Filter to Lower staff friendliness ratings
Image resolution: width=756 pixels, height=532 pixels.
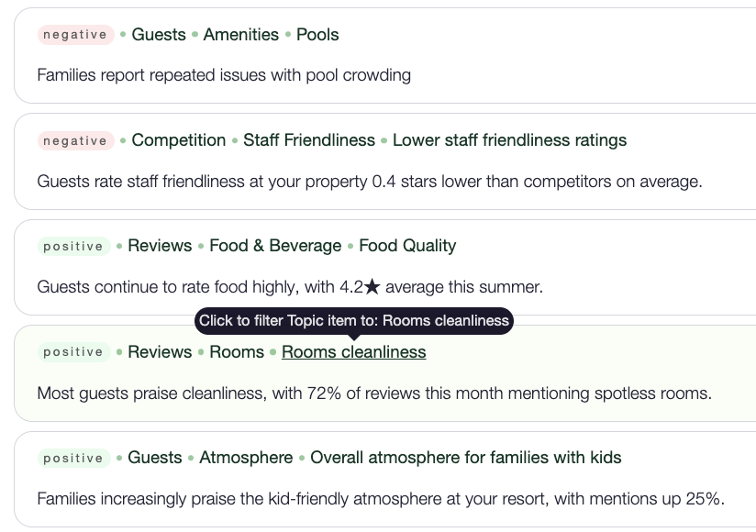[508, 140]
